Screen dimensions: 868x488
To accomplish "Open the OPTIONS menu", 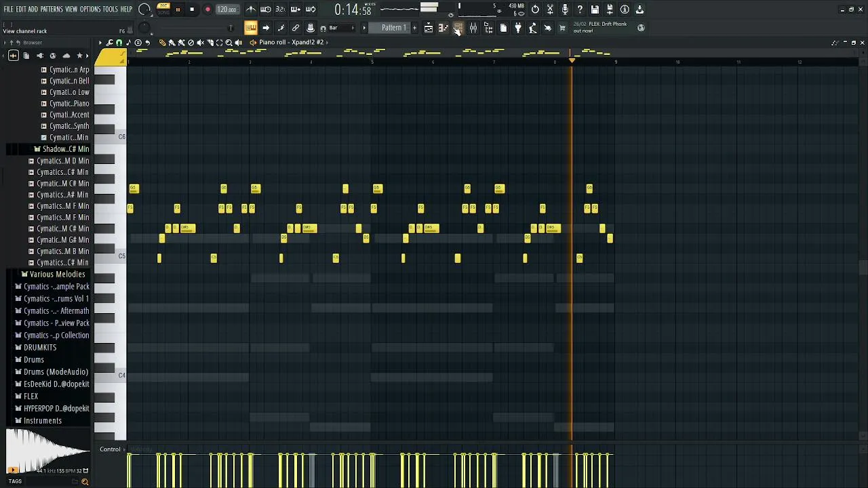I will pos(90,9).
